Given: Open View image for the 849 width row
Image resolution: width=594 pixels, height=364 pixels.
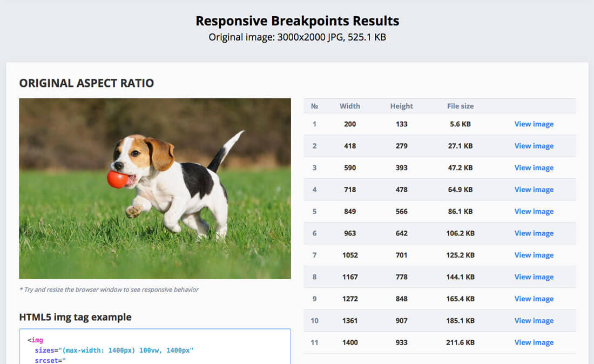Looking at the screenshot, I should click(x=534, y=212).
